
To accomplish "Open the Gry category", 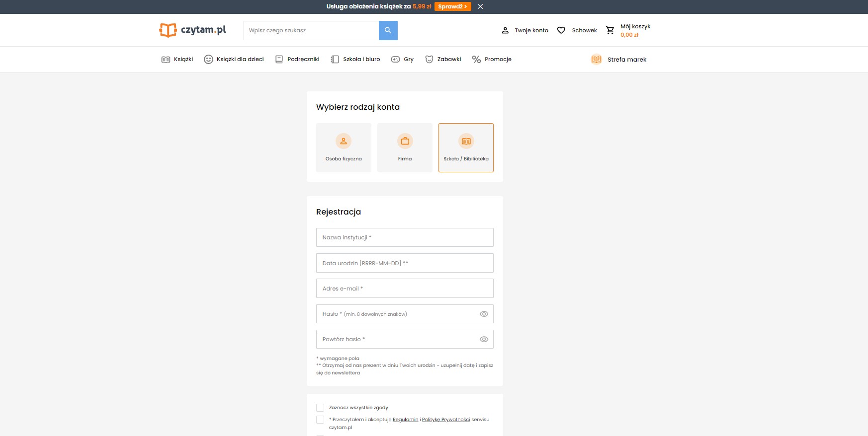I will point(402,59).
